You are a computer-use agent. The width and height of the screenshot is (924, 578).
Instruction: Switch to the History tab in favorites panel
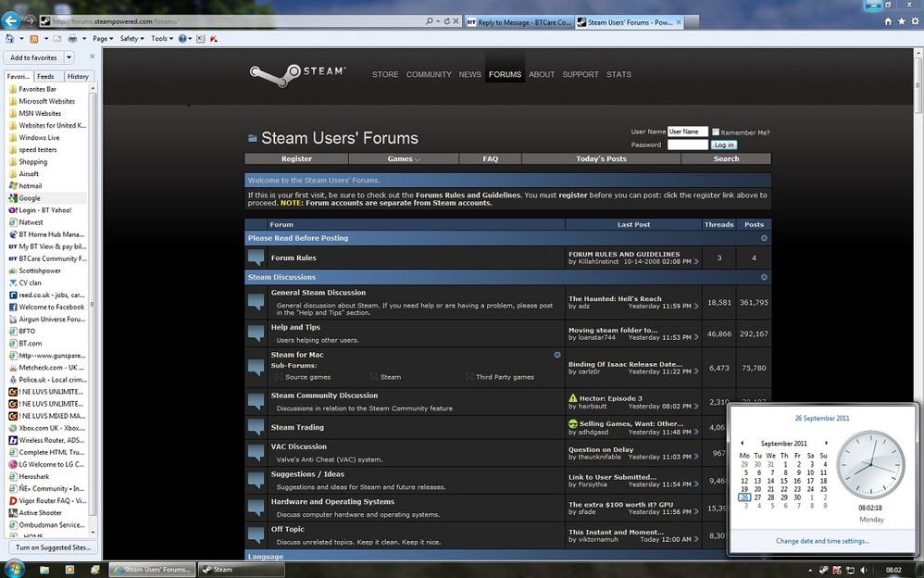tap(78, 76)
